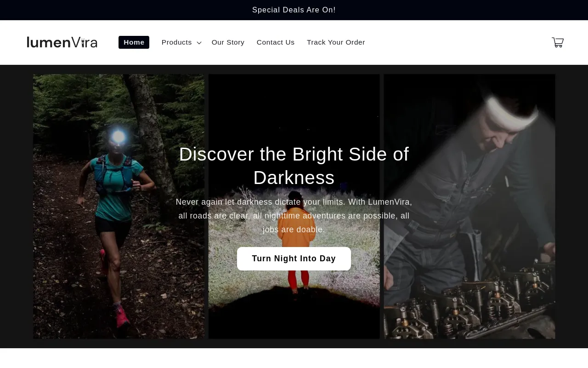The image size is (588, 368).
Task: Click the hero paragraph about LumenVira
Action: click(294, 216)
